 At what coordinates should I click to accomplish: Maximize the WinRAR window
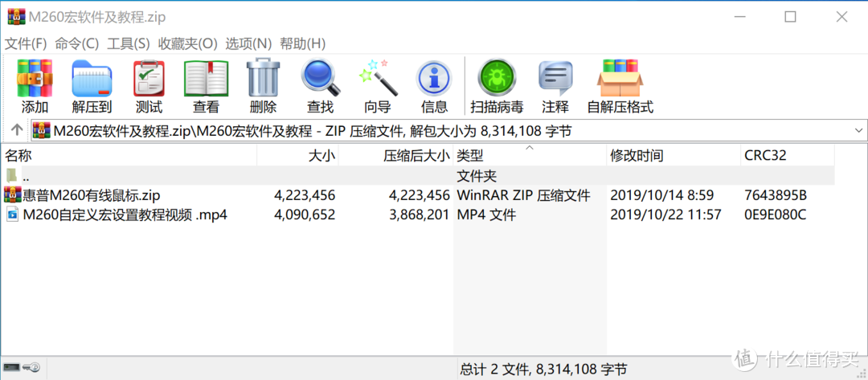[x=790, y=17]
